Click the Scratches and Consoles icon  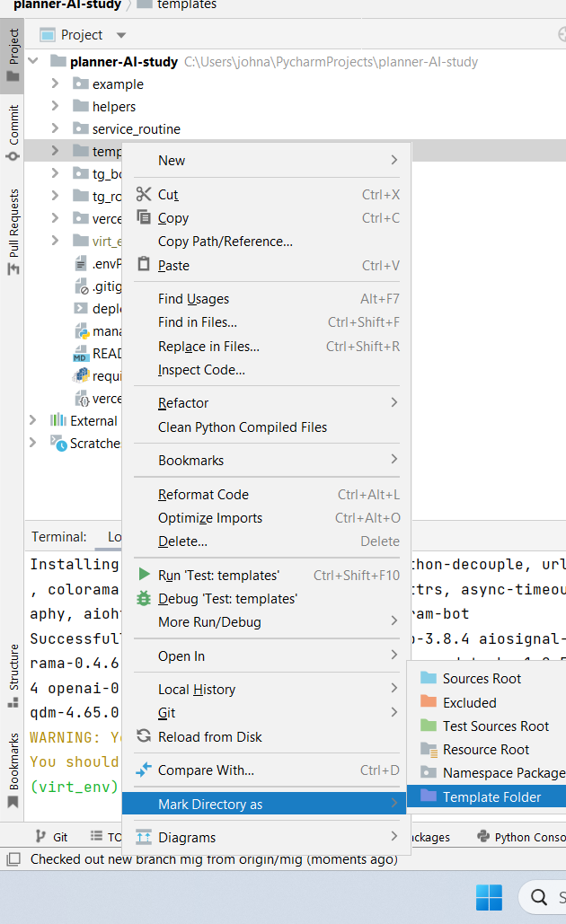click(57, 443)
